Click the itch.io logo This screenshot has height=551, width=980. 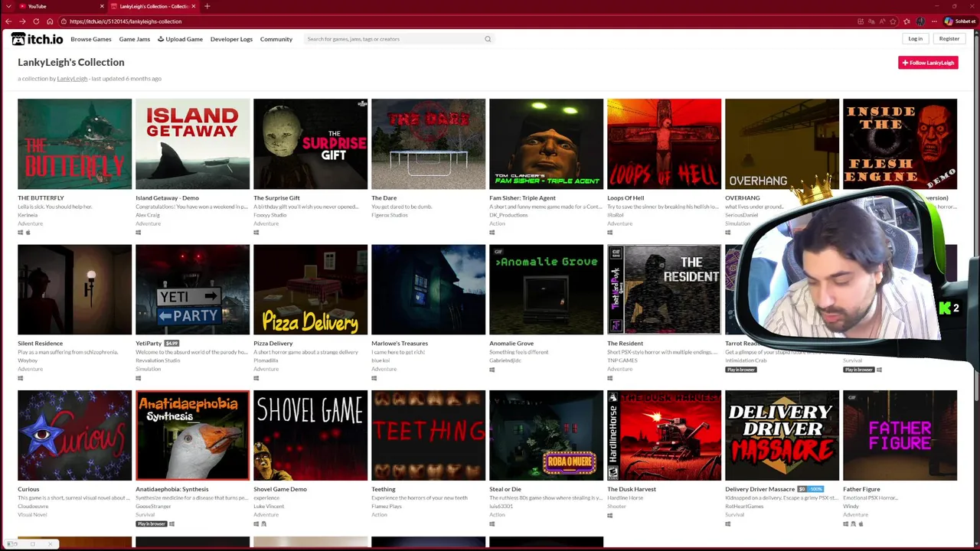[37, 39]
